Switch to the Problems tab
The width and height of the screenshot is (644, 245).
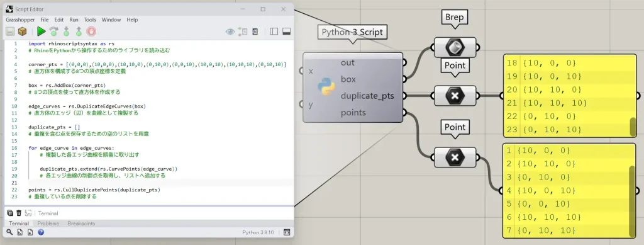pyautogui.click(x=48, y=223)
